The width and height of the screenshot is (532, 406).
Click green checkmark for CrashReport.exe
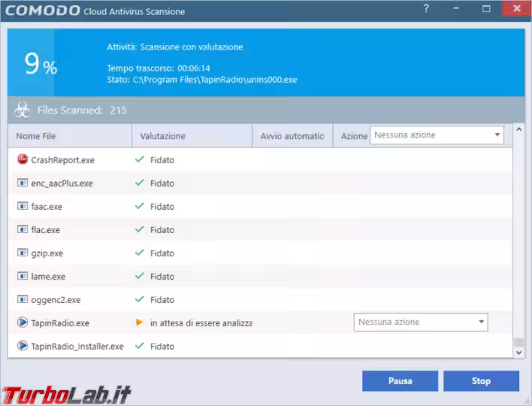[x=140, y=159]
